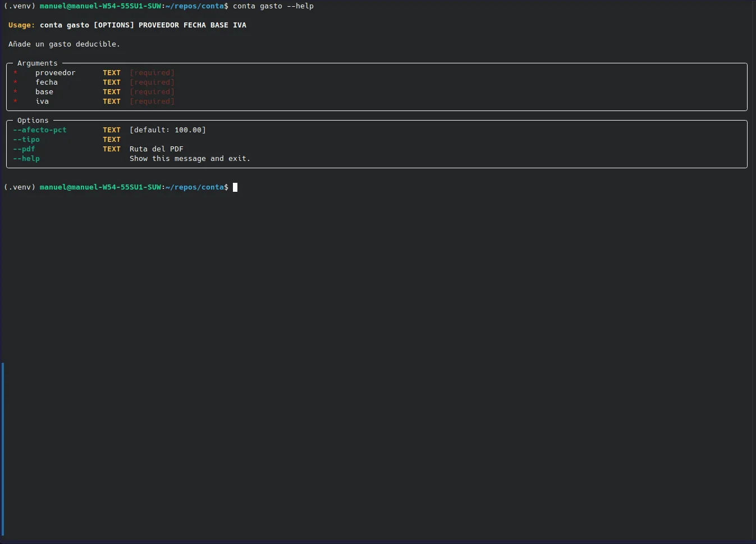
Task: Select the '--pdf' option
Action: coord(24,149)
